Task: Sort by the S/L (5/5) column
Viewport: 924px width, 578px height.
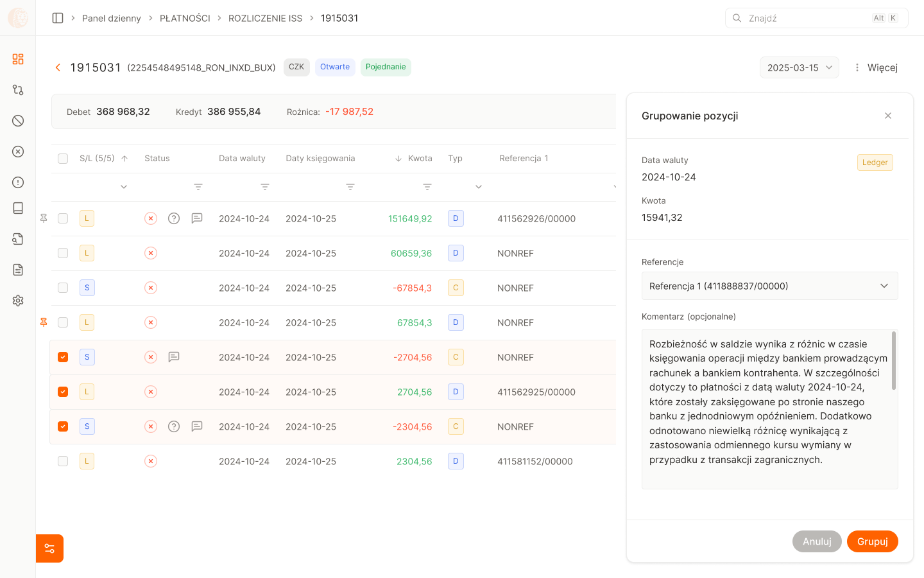Action: [x=103, y=159]
